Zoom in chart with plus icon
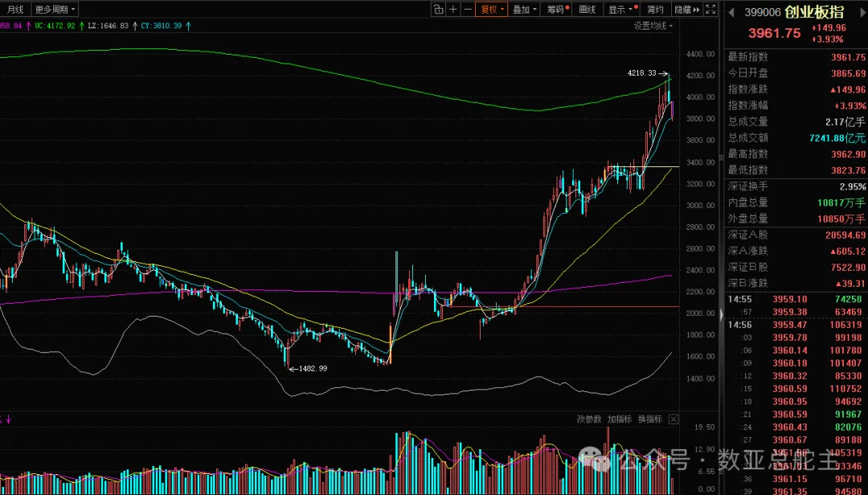 [x=453, y=10]
